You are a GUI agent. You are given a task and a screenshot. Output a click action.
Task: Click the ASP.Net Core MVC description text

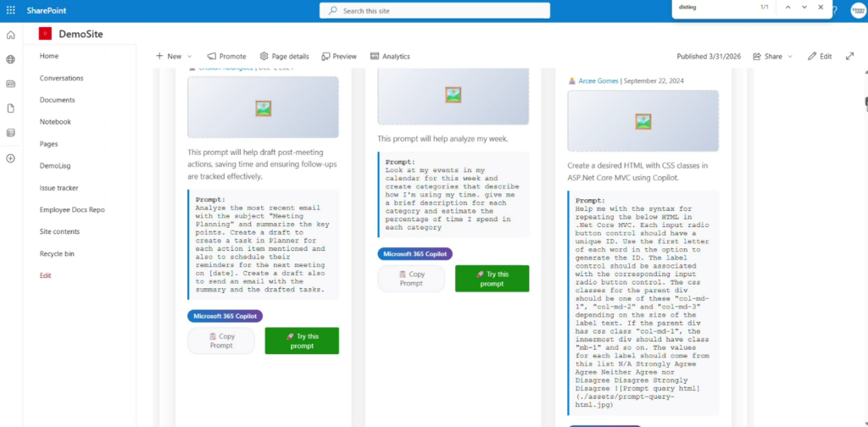tap(637, 171)
